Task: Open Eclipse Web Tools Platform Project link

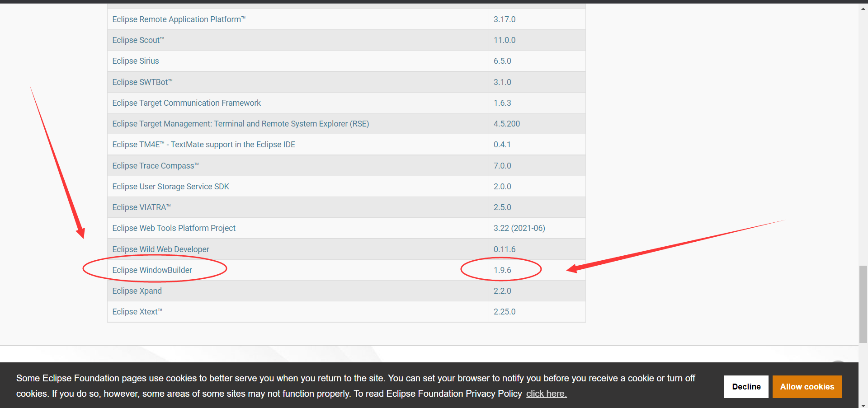Action: (174, 228)
